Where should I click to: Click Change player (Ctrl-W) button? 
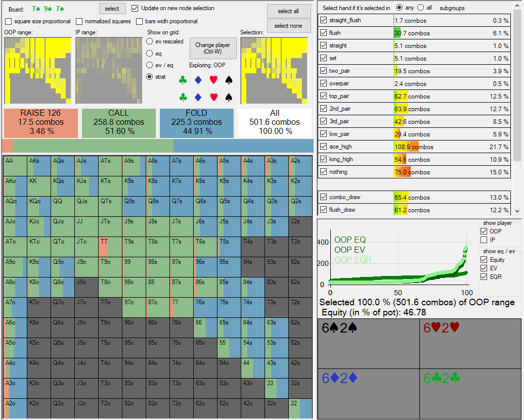212,48
